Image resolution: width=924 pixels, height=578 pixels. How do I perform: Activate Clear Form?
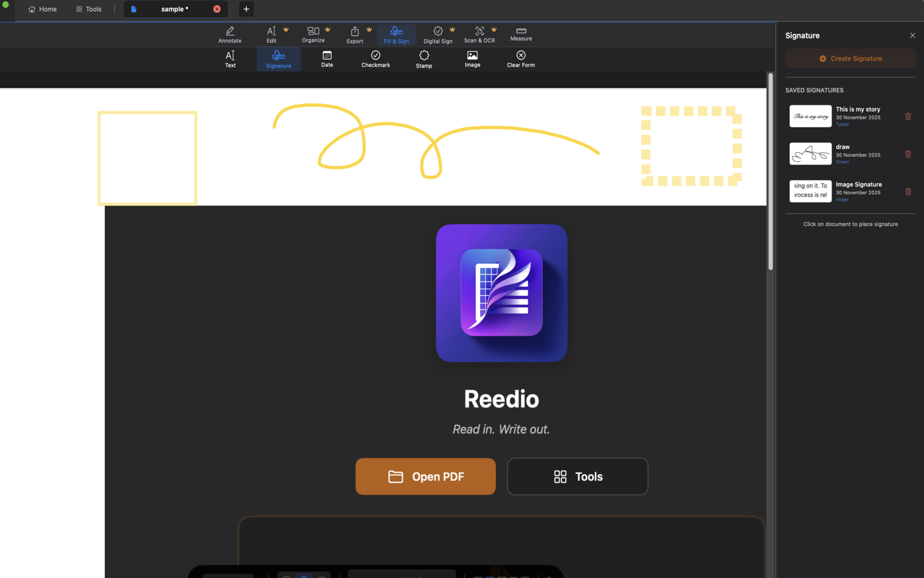(520, 59)
